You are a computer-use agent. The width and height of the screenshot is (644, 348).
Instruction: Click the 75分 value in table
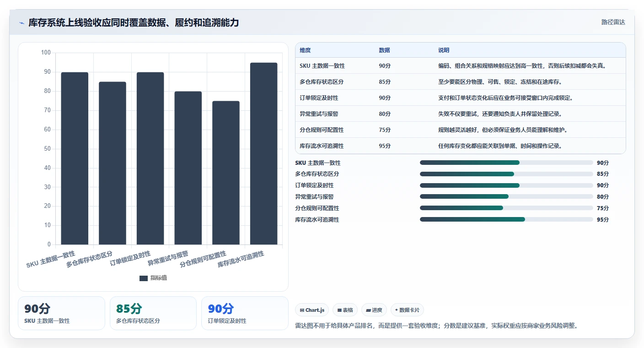(x=385, y=130)
